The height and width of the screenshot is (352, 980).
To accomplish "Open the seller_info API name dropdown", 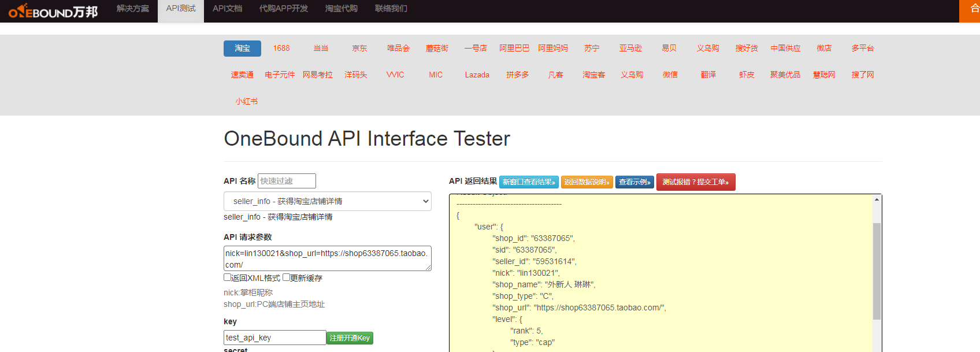I will click(x=328, y=201).
